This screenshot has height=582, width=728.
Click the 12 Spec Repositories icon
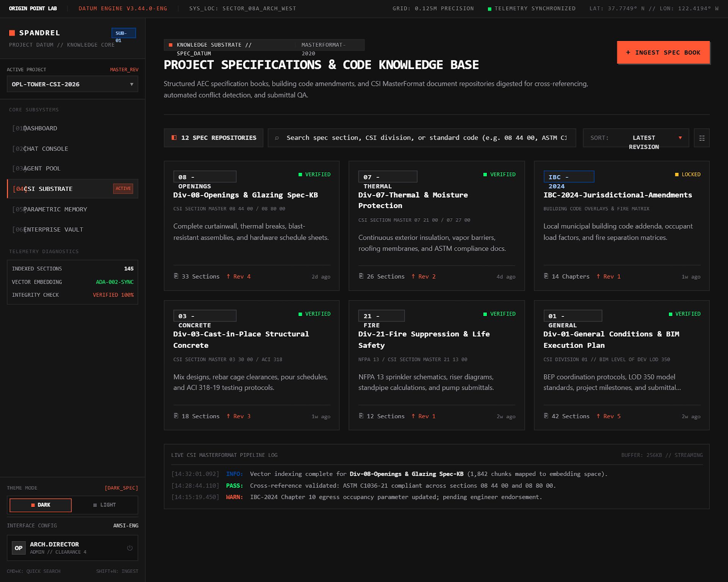tap(174, 138)
